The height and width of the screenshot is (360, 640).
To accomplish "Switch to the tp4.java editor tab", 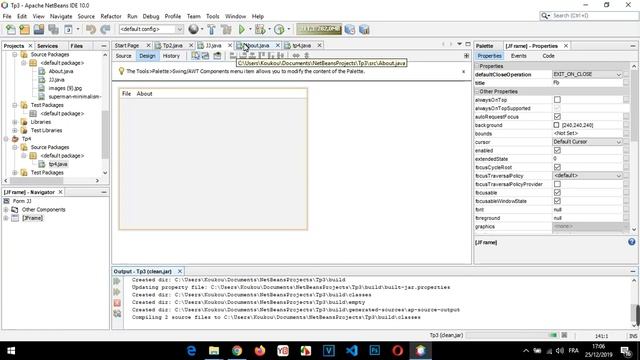I will point(302,45).
